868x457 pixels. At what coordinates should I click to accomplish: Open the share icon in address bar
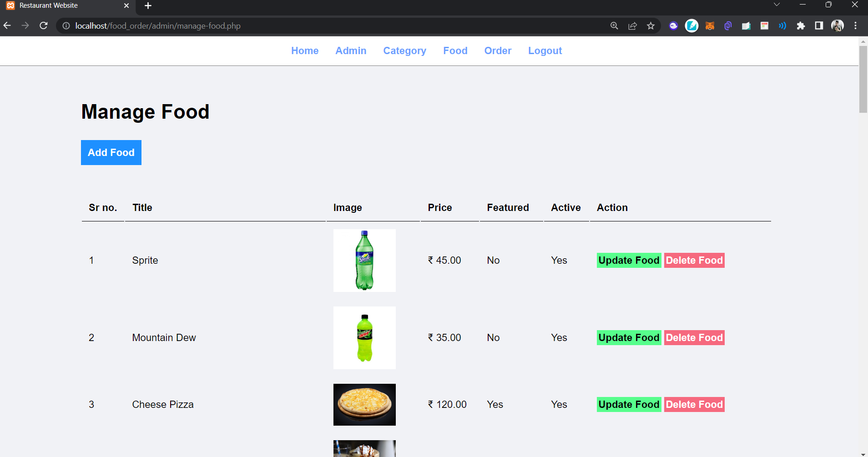point(633,26)
